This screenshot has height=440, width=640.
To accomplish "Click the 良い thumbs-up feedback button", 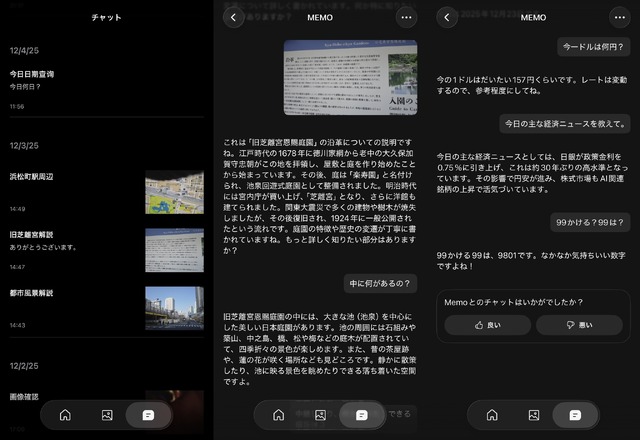I will click(x=488, y=325).
